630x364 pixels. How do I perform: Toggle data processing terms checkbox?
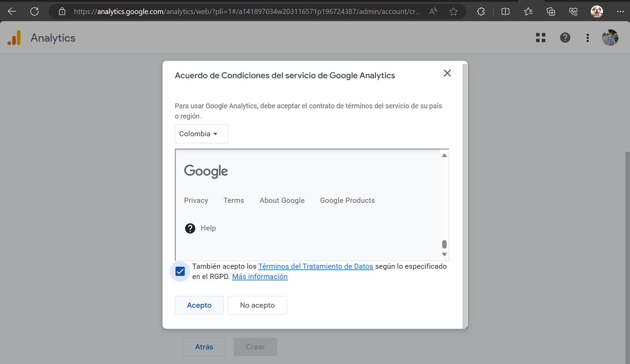tap(180, 271)
